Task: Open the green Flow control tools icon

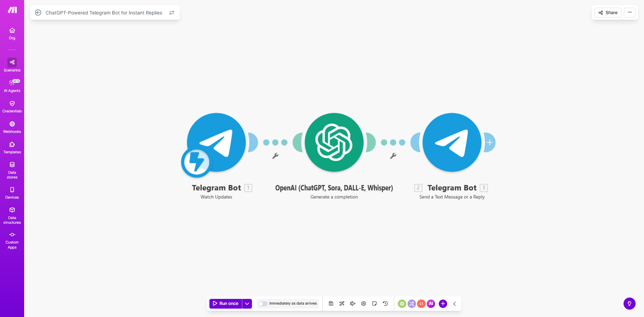Action: point(402,304)
